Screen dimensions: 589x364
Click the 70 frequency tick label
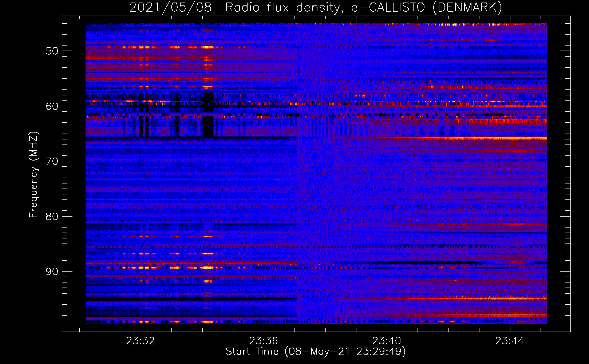coord(52,161)
